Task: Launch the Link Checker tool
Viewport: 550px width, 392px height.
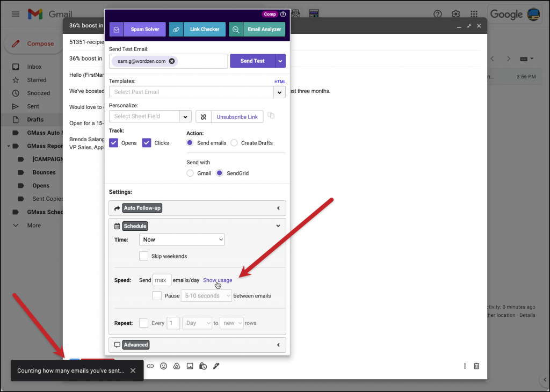Action: pyautogui.click(x=205, y=29)
